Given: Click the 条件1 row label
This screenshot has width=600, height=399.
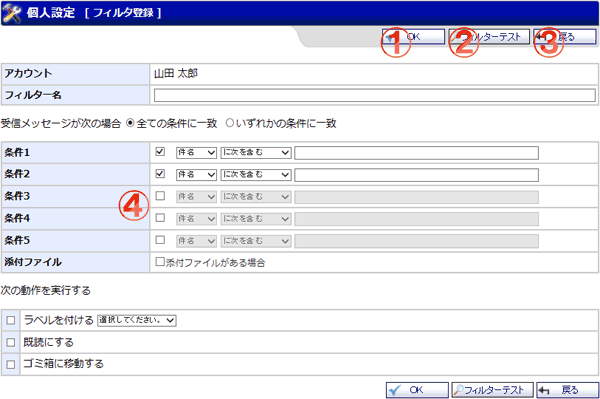Looking at the screenshot, I should [x=17, y=152].
